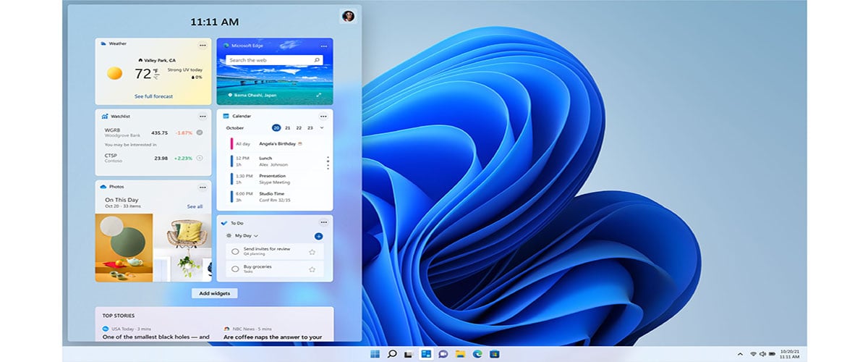
Task: Open the Weather widget more options
Action: pyautogui.click(x=203, y=45)
